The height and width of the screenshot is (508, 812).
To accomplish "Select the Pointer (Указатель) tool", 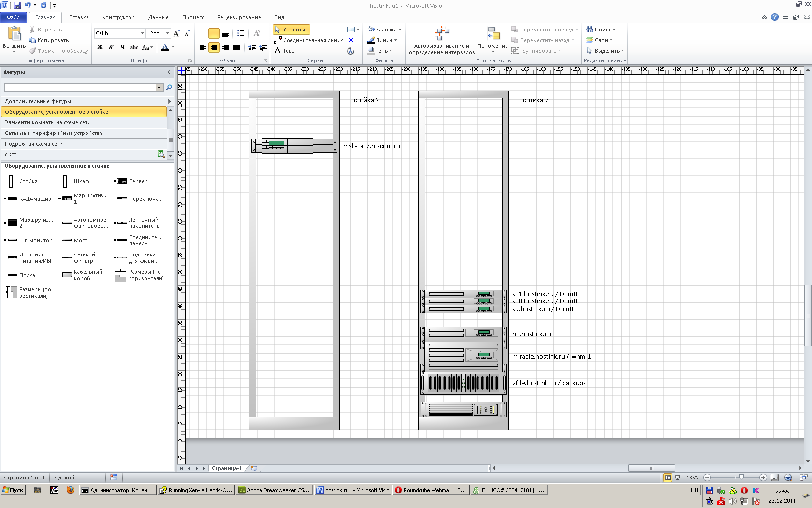I will (x=291, y=30).
